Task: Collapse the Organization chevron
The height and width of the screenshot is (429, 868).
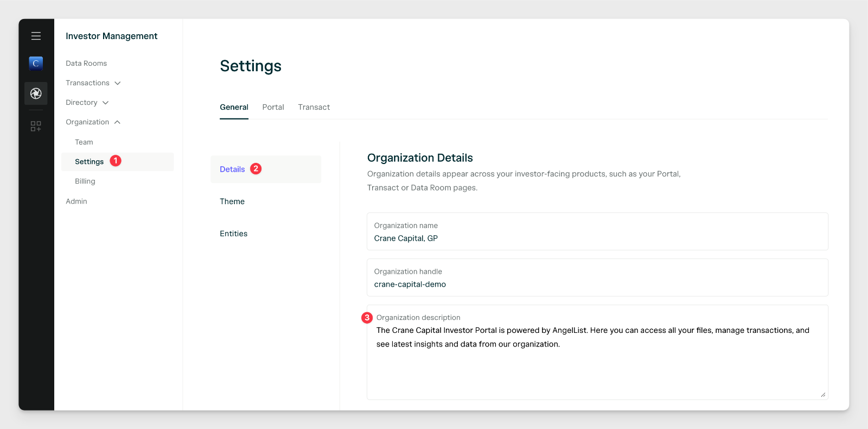Action: point(117,122)
